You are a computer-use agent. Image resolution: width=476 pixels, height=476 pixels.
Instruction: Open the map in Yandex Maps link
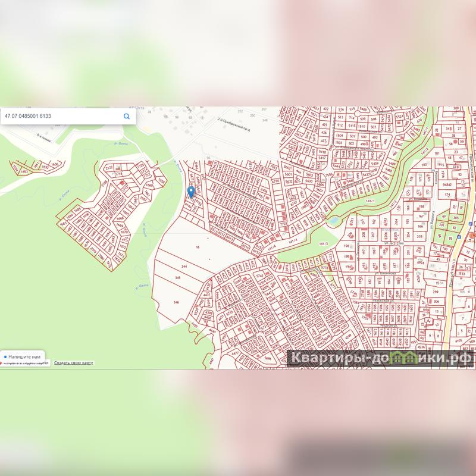pos(26,363)
